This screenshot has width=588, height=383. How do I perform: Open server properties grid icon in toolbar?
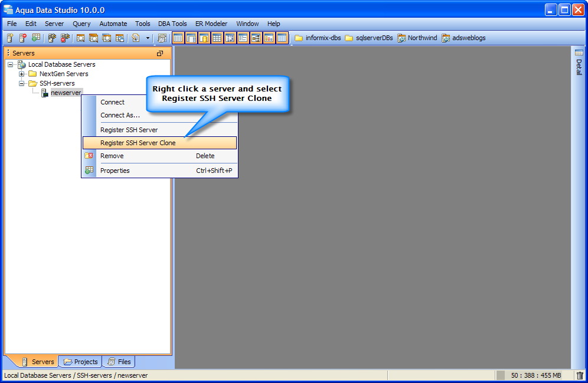coord(36,38)
